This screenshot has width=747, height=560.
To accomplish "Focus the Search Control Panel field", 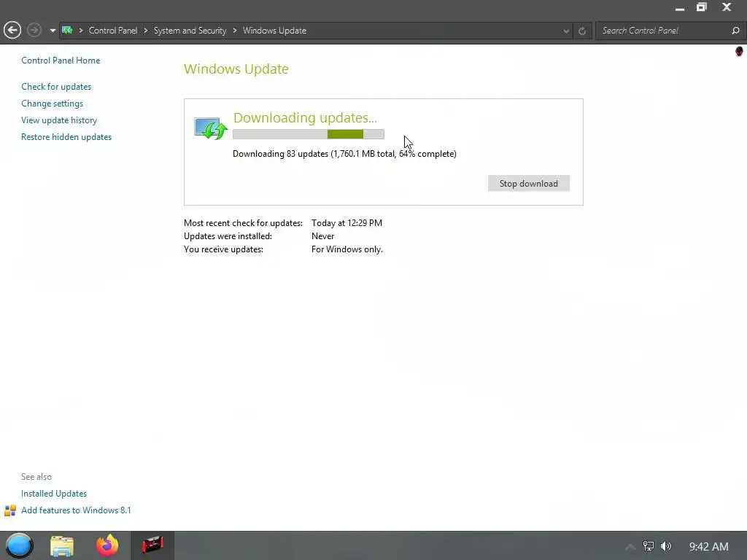I will pos(663,31).
